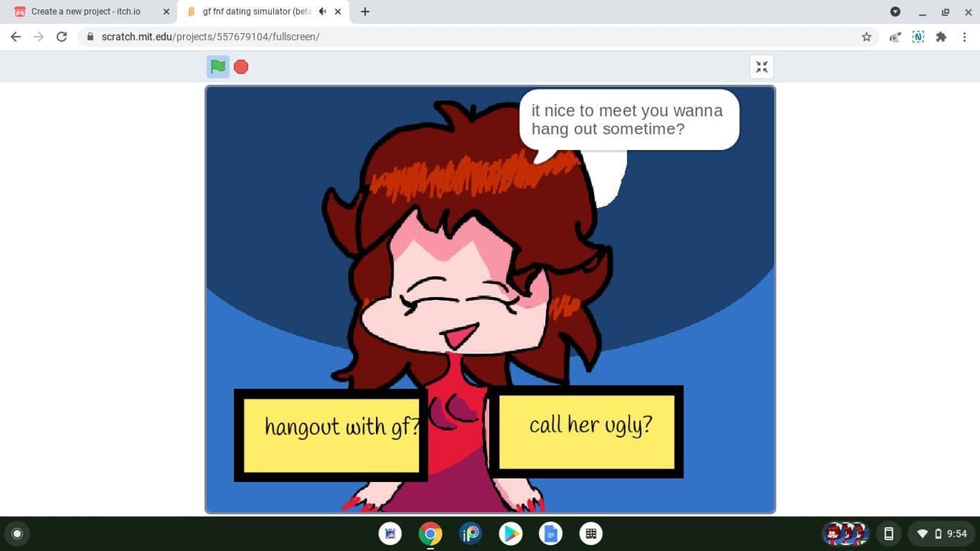Viewport: 980px width, 551px height.
Task: Click the red stop sign button
Action: 241,67
